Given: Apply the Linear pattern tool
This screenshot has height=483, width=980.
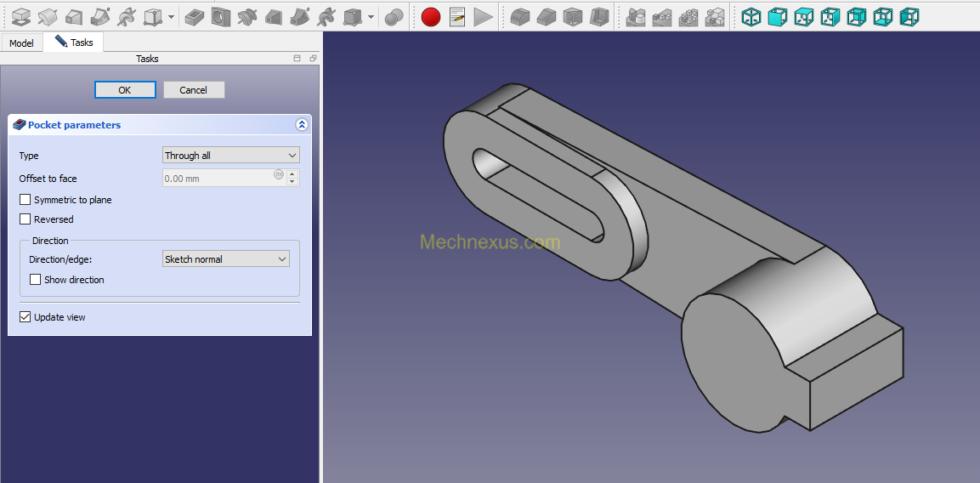Looking at the screenshot, I should [x=662, y=17].
